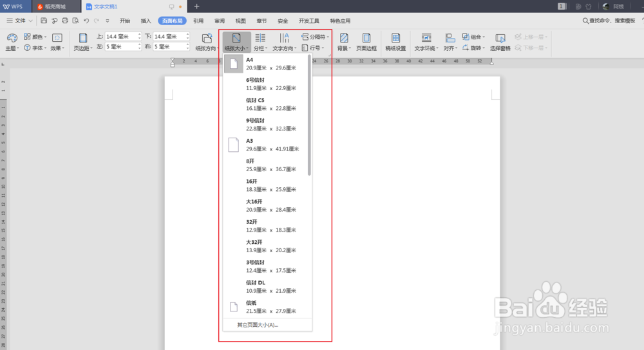Click the 组合 (Group) tool

point(473,37)
